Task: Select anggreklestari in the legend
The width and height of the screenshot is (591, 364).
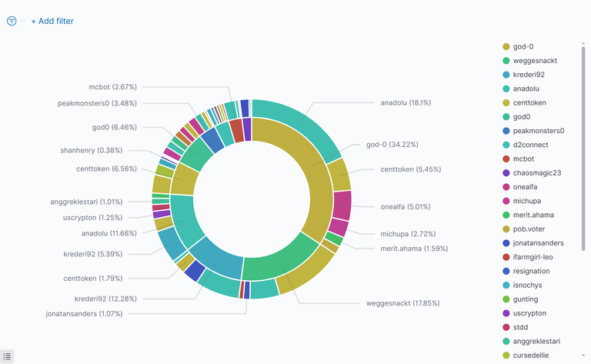Action: 536,341
